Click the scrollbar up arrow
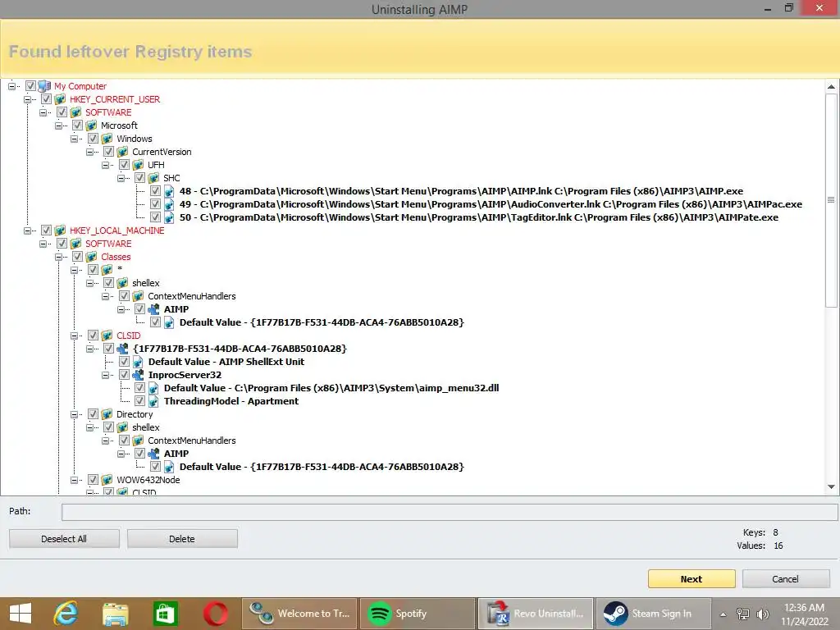 click(832, 86)
